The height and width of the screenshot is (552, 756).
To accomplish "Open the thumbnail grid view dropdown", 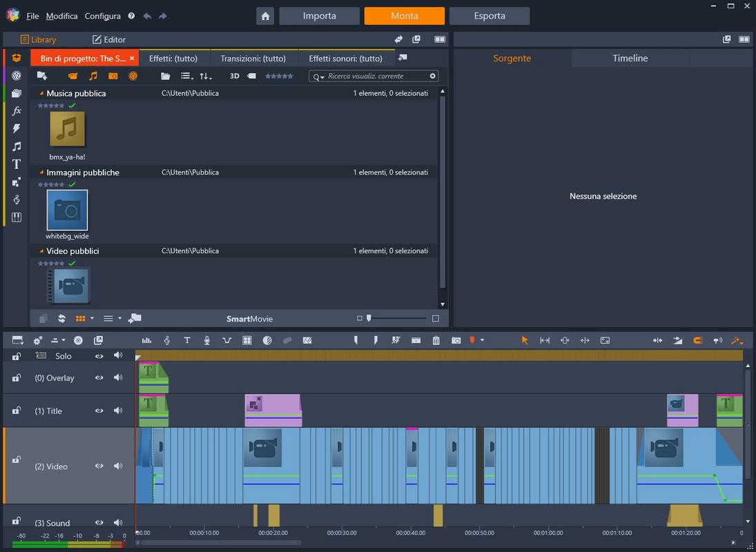I will point(92,318).
